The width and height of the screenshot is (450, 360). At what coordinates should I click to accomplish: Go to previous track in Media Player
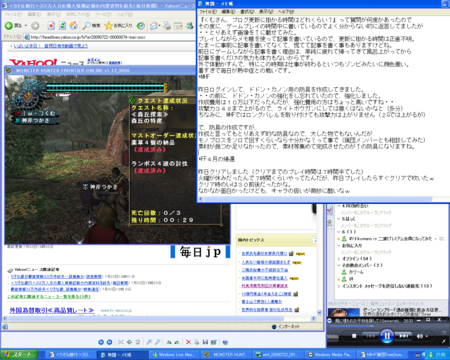[370, 336]
